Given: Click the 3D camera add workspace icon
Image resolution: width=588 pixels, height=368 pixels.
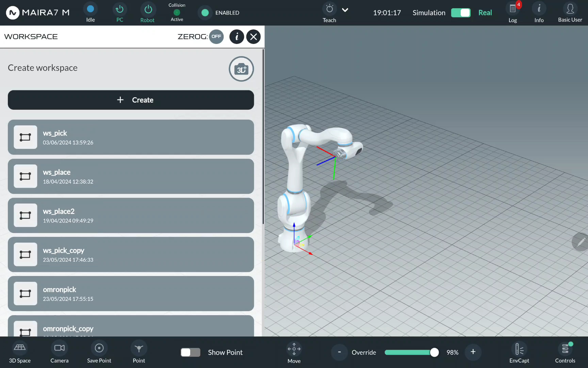Looking at the screenshot, I should (241, 69).
